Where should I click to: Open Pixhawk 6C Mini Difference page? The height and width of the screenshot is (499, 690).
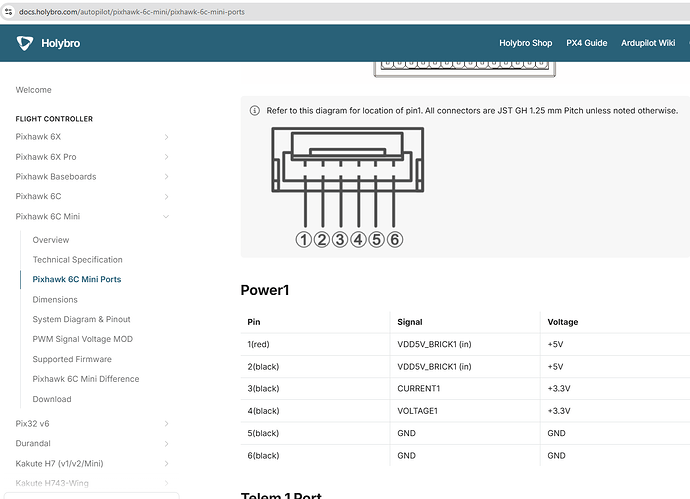(x=86, y=379)
